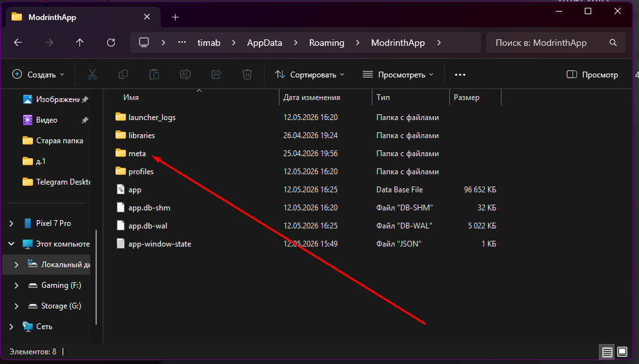Click the Data Base File type cell
Screen dimensions: 639x364
point(400,190)
